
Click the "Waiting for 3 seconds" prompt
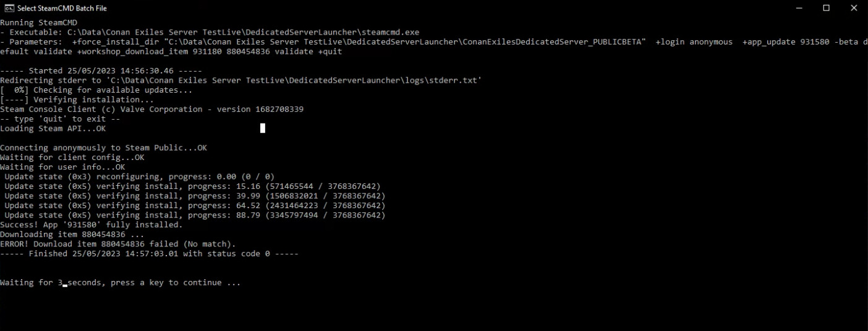[120, 282]
